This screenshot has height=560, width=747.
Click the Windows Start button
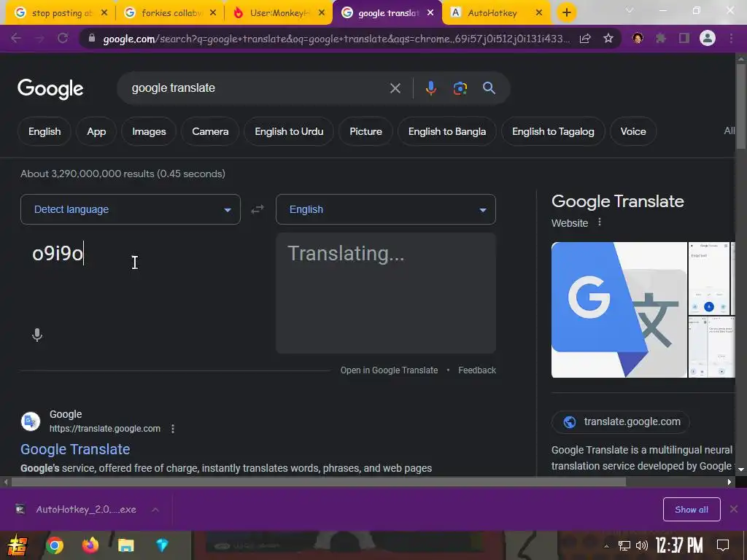click(18, 545)
